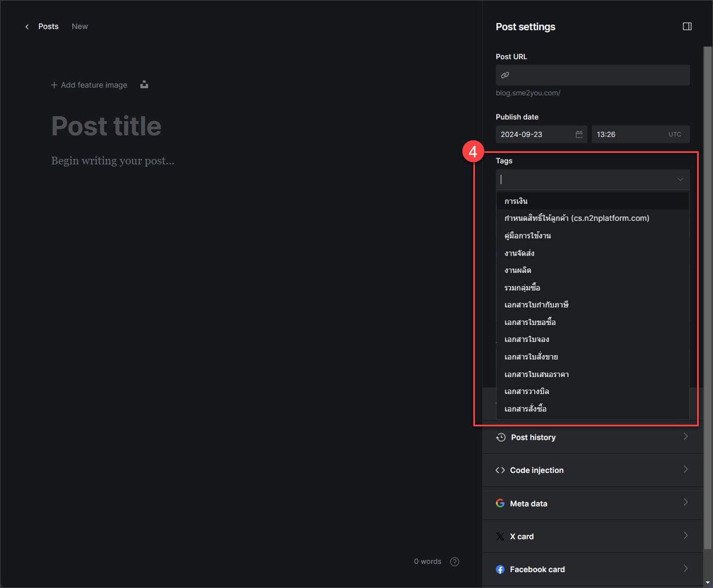Viewport: 713px width, 588px height.
Task: Select the คู่มือการใช้งาน tag option
Action: (528, 236)
